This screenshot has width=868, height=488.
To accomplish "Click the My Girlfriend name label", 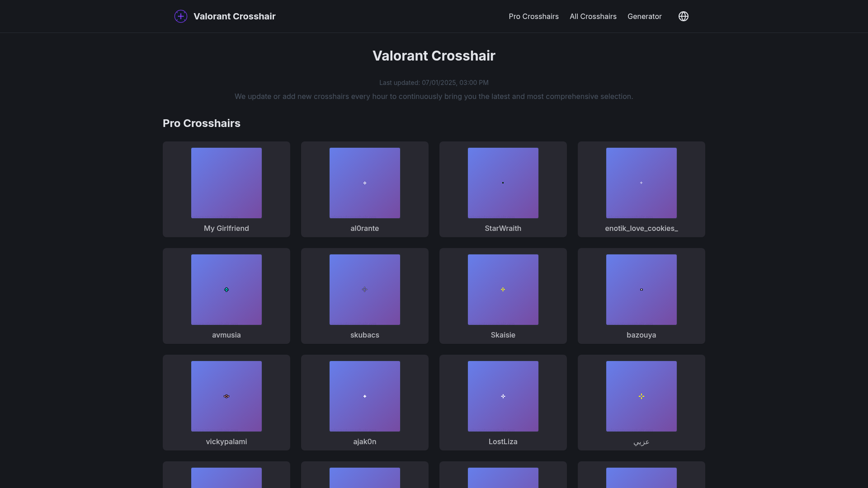I will pyautogui.click(x=226, y=228).
